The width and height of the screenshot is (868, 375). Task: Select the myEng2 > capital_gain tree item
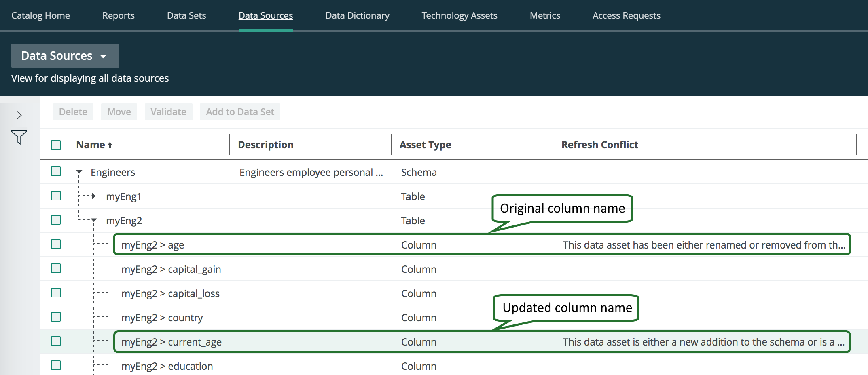point(171,269)
